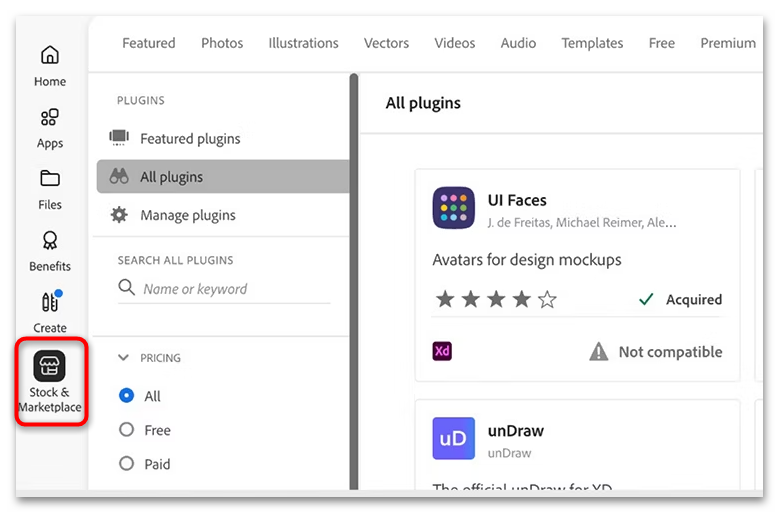Click the Not compatible warning icon

point(599,352)
